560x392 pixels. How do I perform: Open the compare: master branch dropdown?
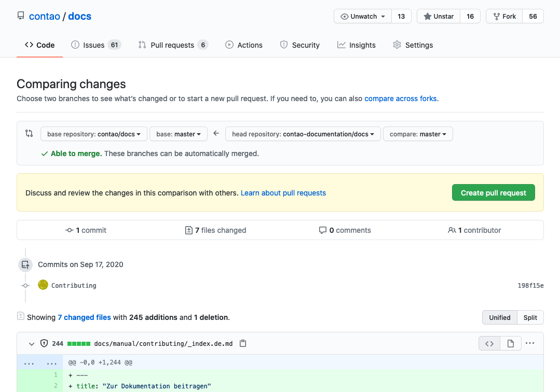point(417,134)
